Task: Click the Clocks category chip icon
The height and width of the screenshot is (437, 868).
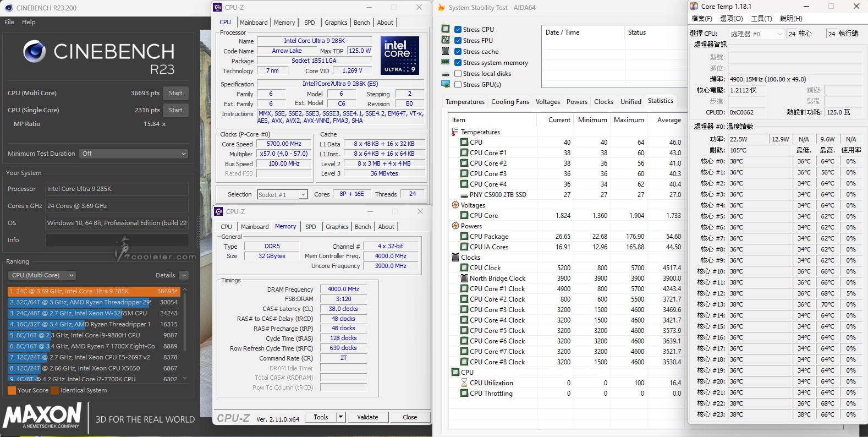Action: 455,257
